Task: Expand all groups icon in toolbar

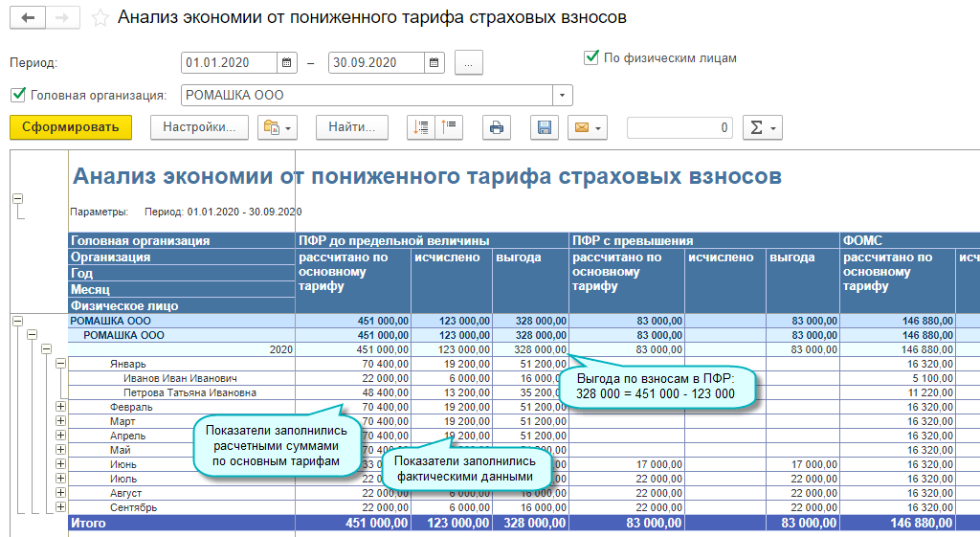Action: click(421, 127)
